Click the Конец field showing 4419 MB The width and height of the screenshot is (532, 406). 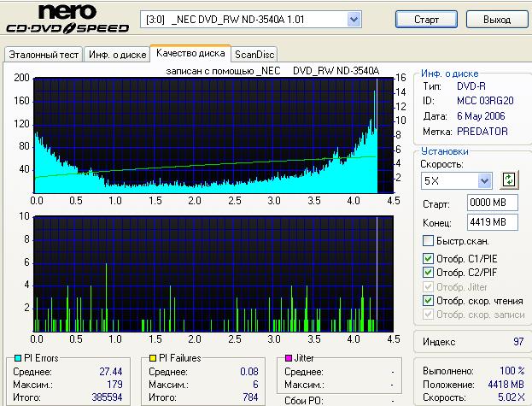487,221
